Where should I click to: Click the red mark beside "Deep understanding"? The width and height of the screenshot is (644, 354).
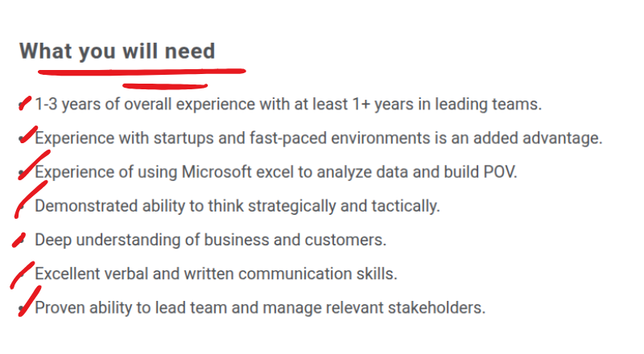pos(20,239)
